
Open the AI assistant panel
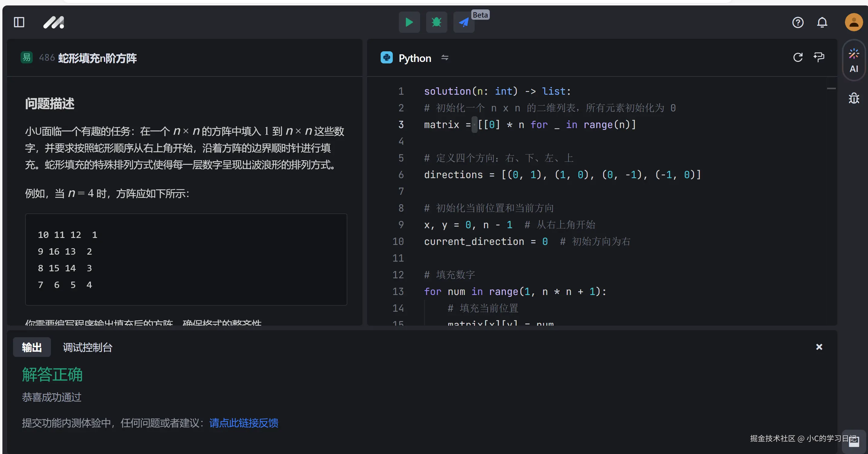click(853, 61)
